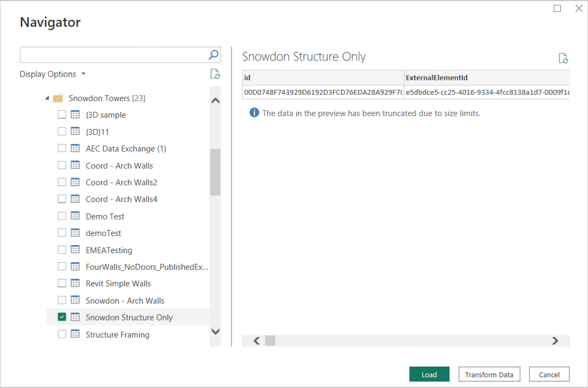This screenshot has width=588, height=388.
Task: Select the Coord - Arch Walls2 table
Action: [x=121, y=182]
